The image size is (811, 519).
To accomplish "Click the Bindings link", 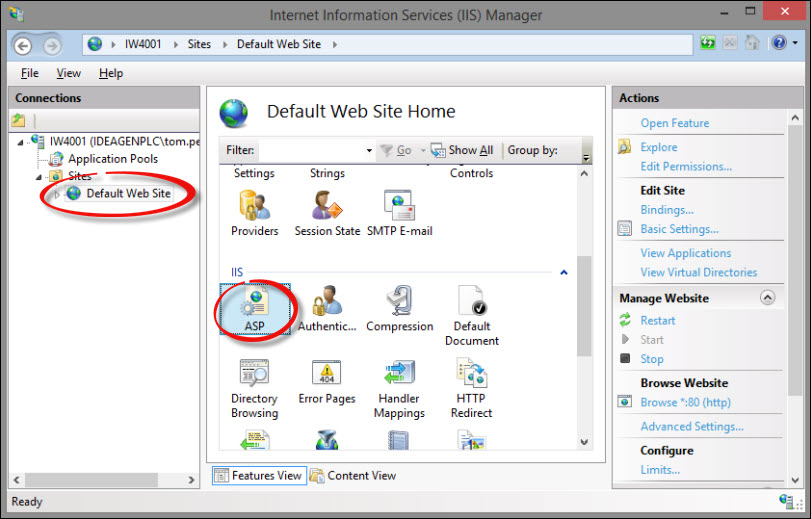I will pos(667,210).
